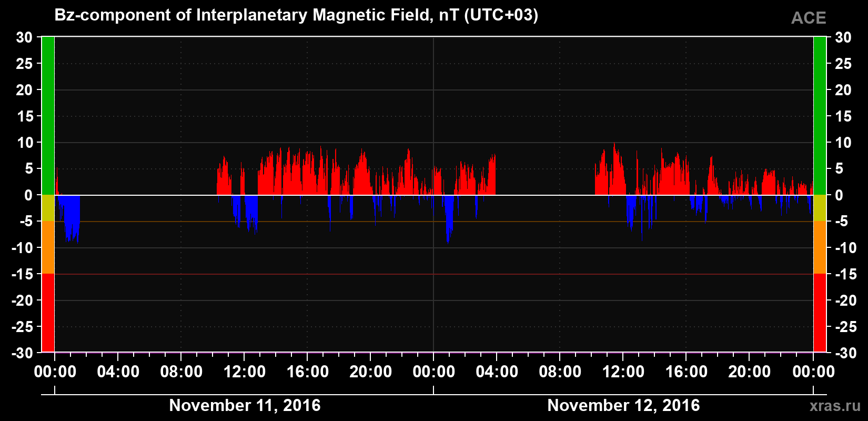Click the yellow band on the right axis

820,208
